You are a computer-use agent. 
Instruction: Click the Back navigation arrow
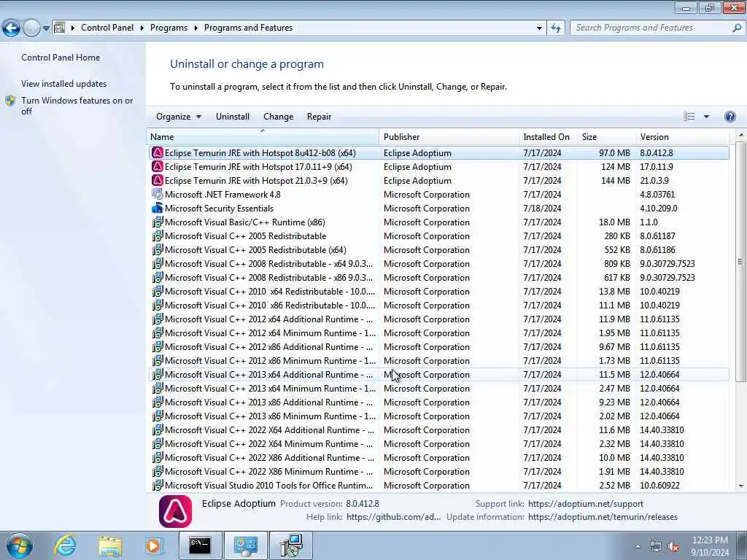11,28
